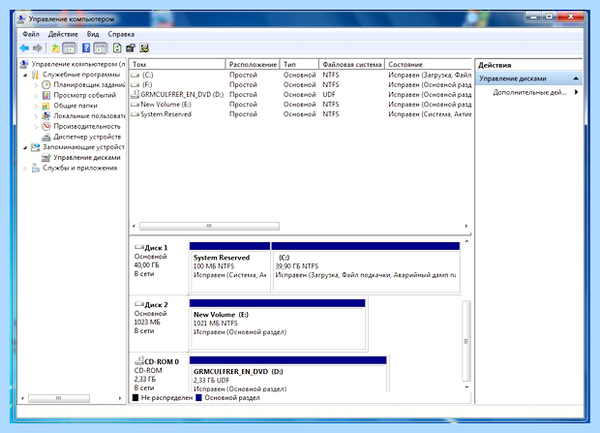Click the Диспетчер устройств icon in tree
Screen dimensions: 600x433
pos(46,137)
